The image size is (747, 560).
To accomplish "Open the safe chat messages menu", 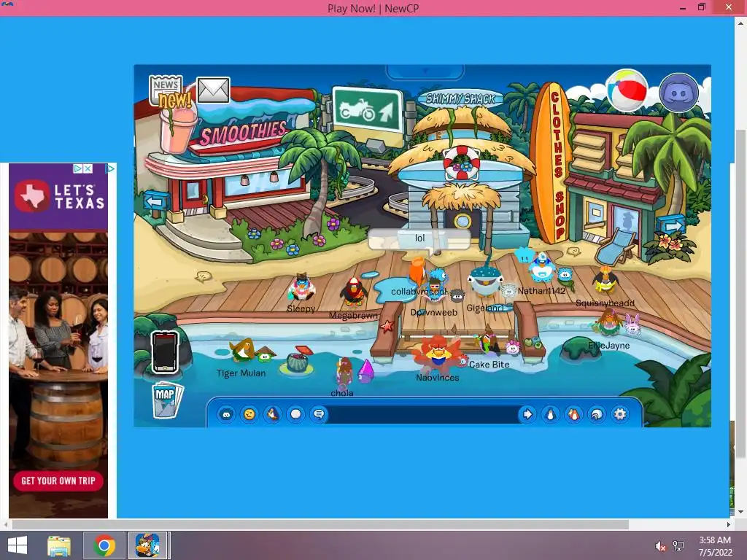I will coord(319,414).
